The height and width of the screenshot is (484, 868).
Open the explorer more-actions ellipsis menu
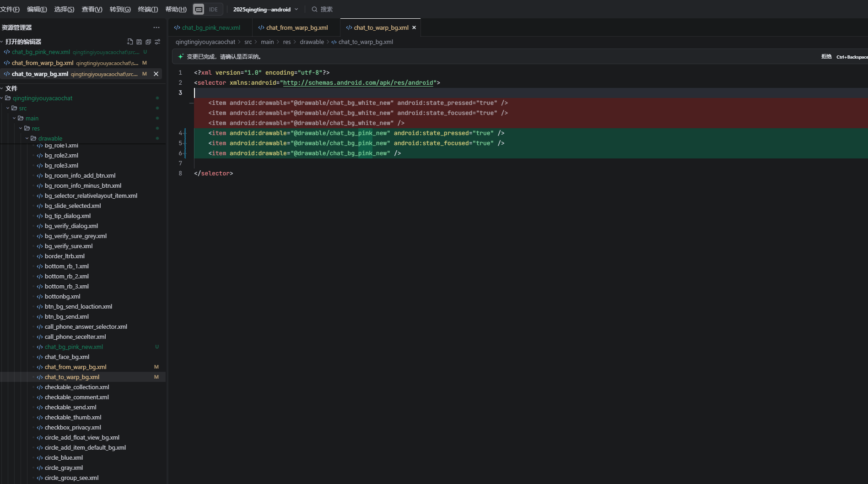156,27
